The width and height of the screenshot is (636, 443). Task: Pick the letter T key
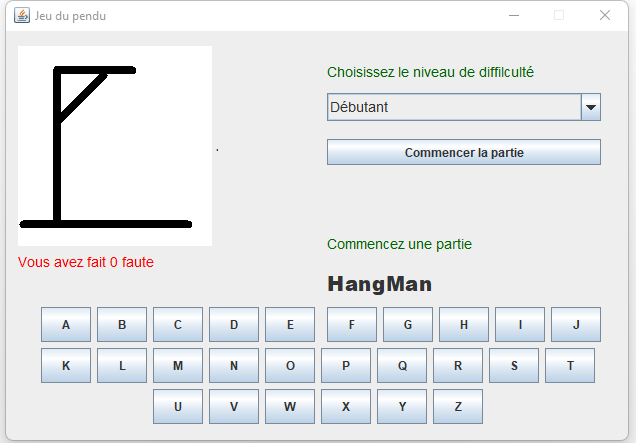pyautogui.click(x=570, y=366)
